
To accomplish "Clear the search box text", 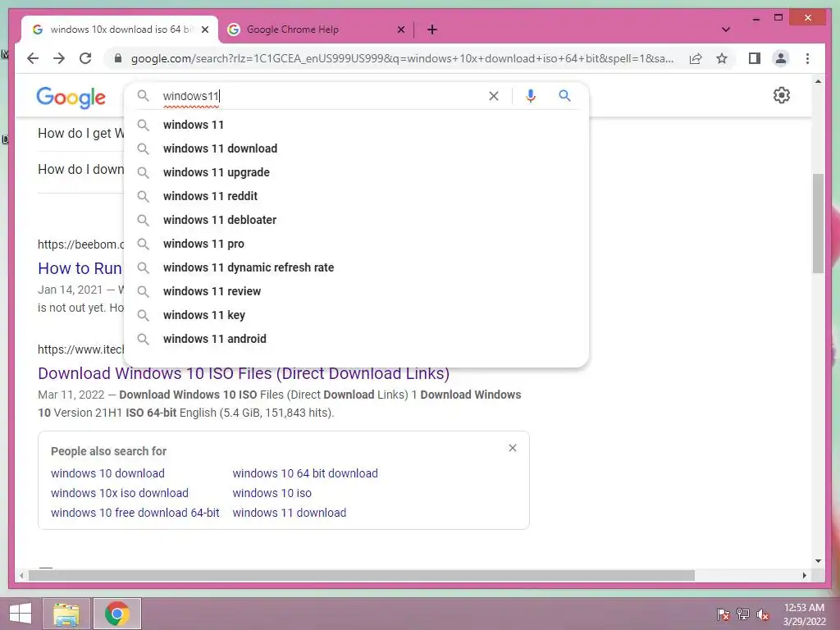I will tap(493, 96).
